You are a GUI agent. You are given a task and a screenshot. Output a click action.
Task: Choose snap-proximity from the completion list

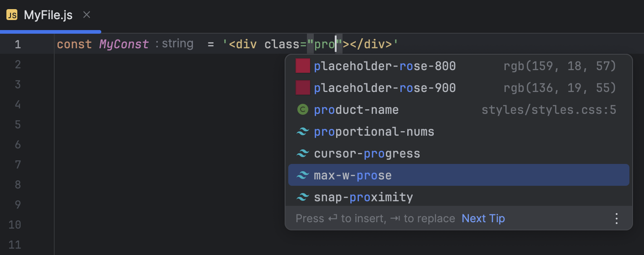pyautogui.click(x=363, y=197)
